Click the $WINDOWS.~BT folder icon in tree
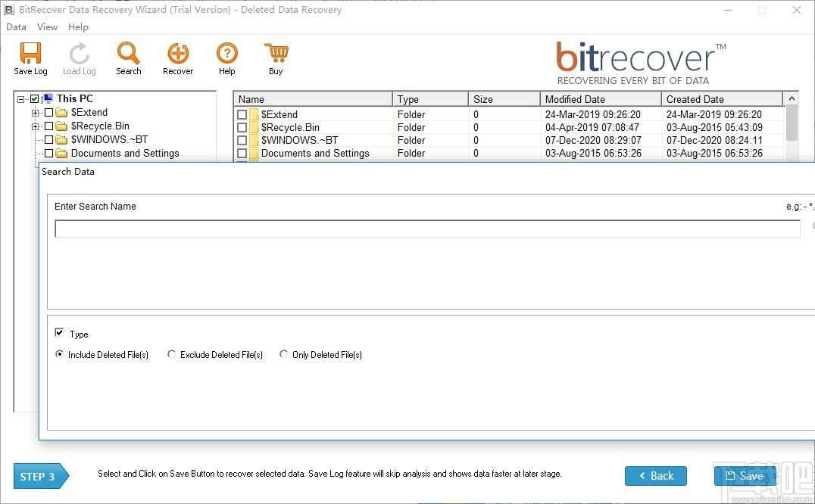This screenshot has width=815, height=504. pyautogui.click(x=62, y=140)
